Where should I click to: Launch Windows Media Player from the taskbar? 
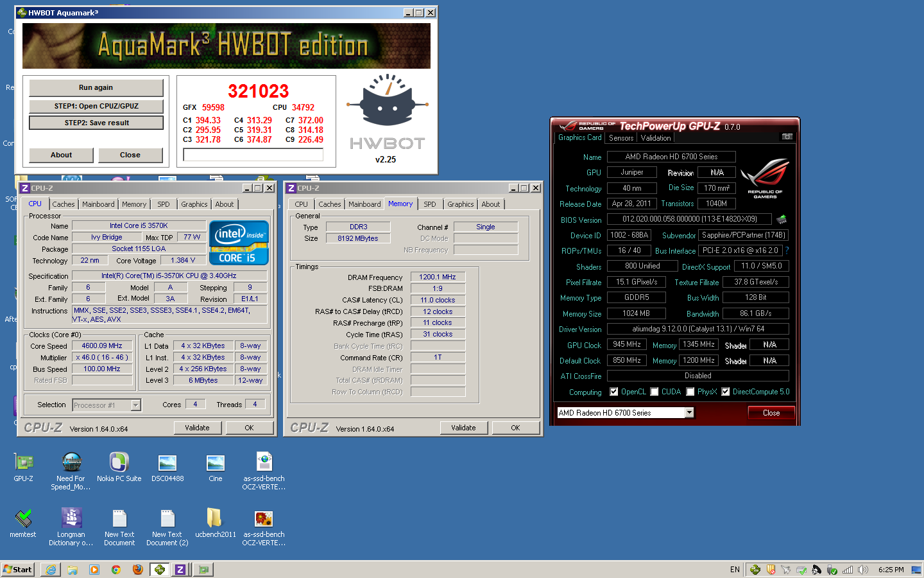pyautogui.click(x=94, y=570)
